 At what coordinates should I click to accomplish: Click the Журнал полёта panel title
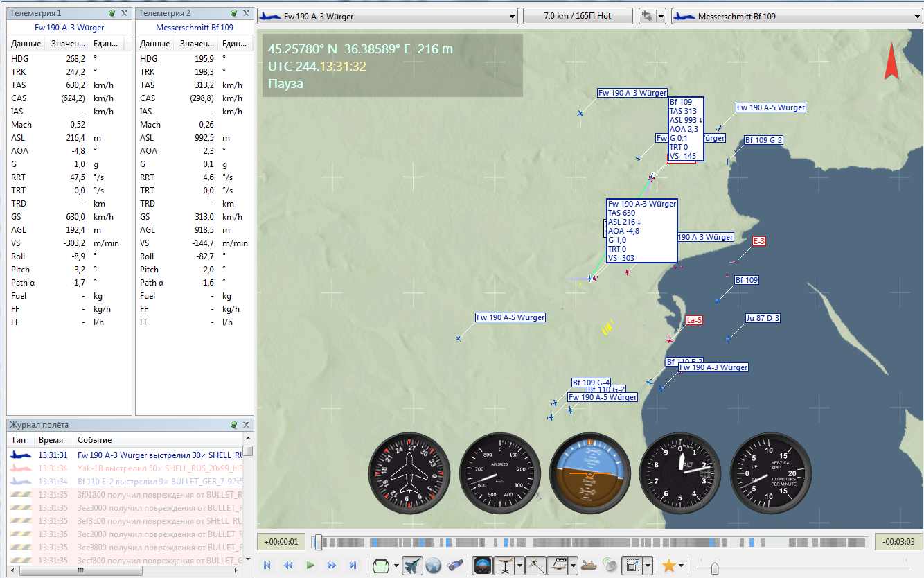[39, 425]
